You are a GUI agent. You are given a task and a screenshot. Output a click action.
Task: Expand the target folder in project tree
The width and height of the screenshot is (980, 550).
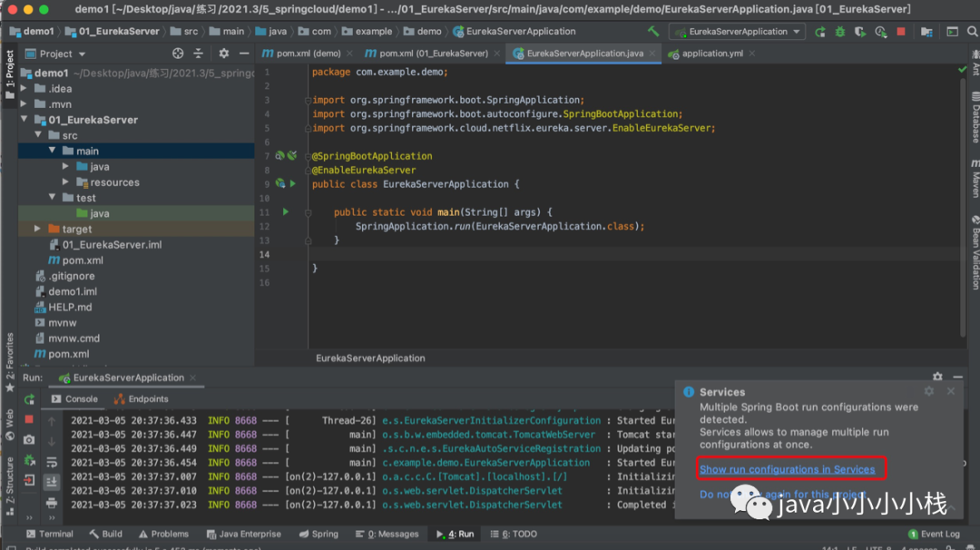(37, 230)
